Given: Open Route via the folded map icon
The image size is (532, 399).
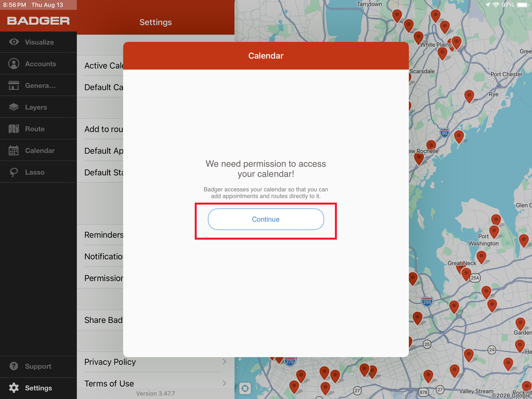Looking at the screenshot, I should [x=14, y=129].
